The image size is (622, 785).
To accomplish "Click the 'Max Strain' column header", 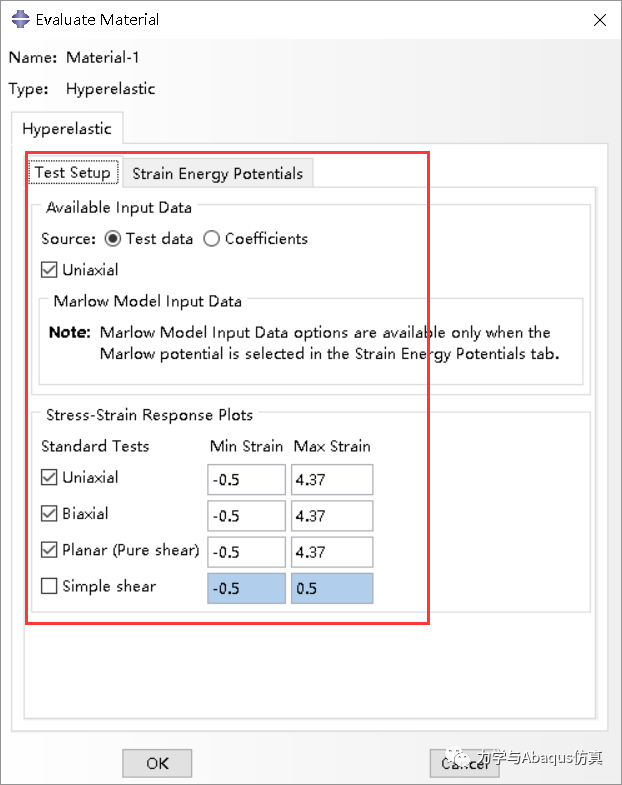I will [x=332, y=446].
